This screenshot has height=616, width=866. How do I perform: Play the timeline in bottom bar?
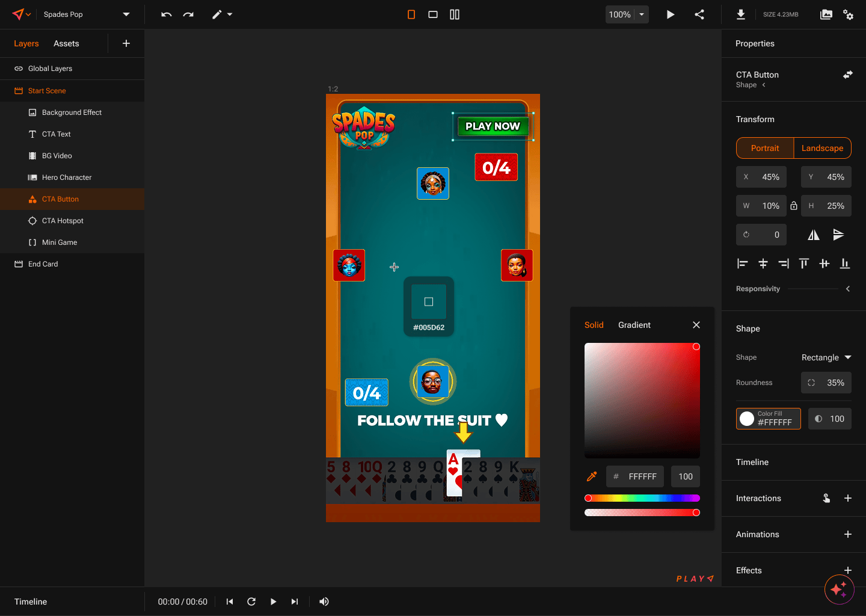point(273,602)
